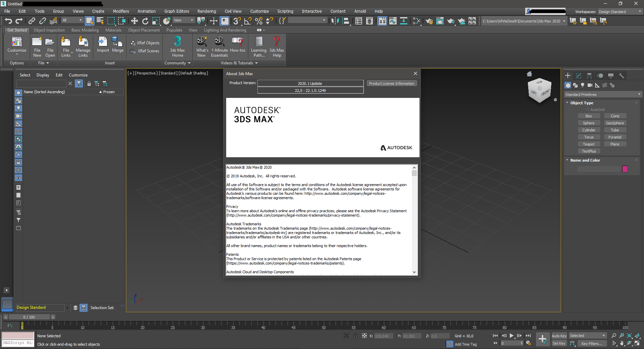Click the Redo arrow icon
644x349 pixels.
[19, 21]
